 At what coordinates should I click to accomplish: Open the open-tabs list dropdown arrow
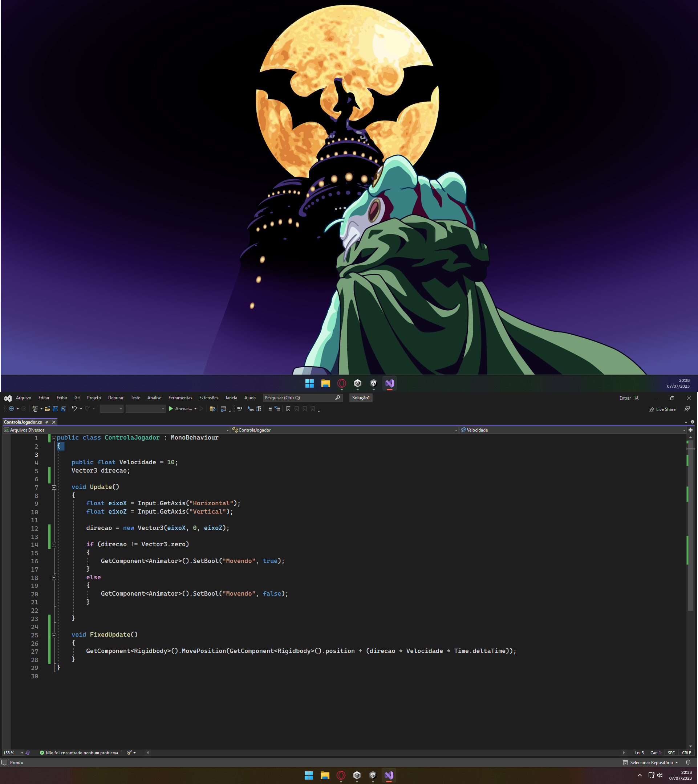click(x=686, y=422)
